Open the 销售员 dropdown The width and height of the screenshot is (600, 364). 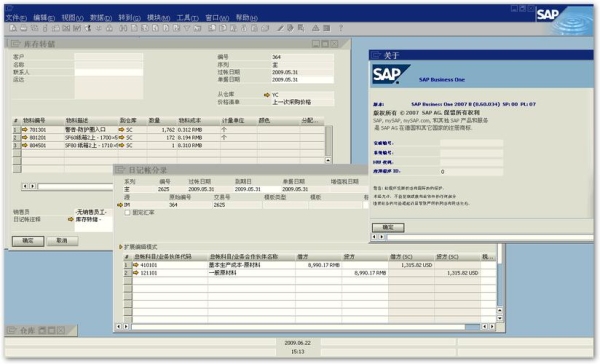(x=94, y=212)
